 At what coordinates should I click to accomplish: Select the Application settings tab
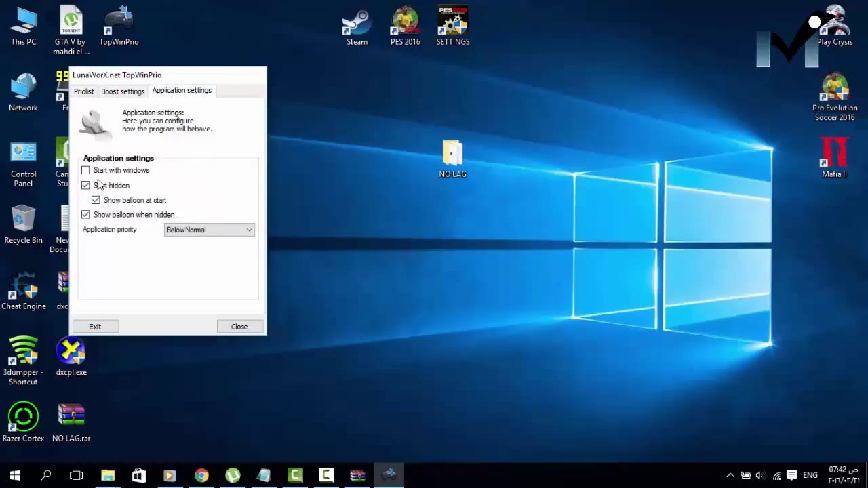coord(182,90)
